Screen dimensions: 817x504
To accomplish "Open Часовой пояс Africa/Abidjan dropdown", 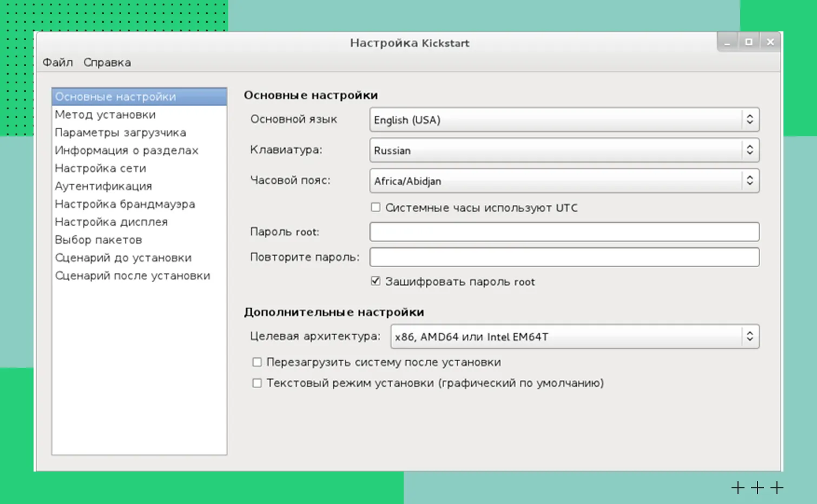I will pyautogui.click(x=564, y=181).
